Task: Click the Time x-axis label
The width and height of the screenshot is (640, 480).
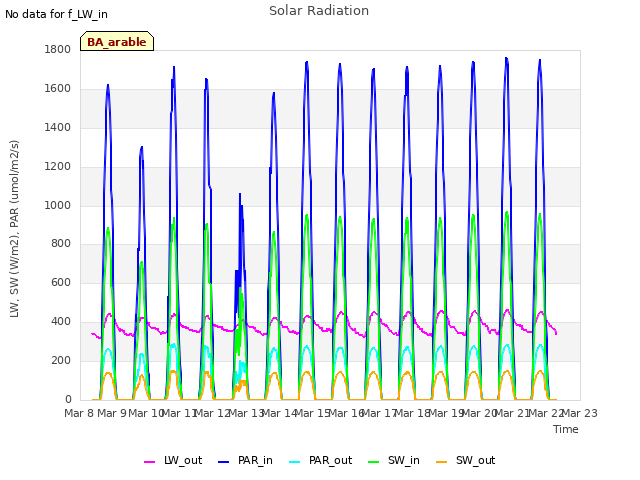Action: (566, 429)
